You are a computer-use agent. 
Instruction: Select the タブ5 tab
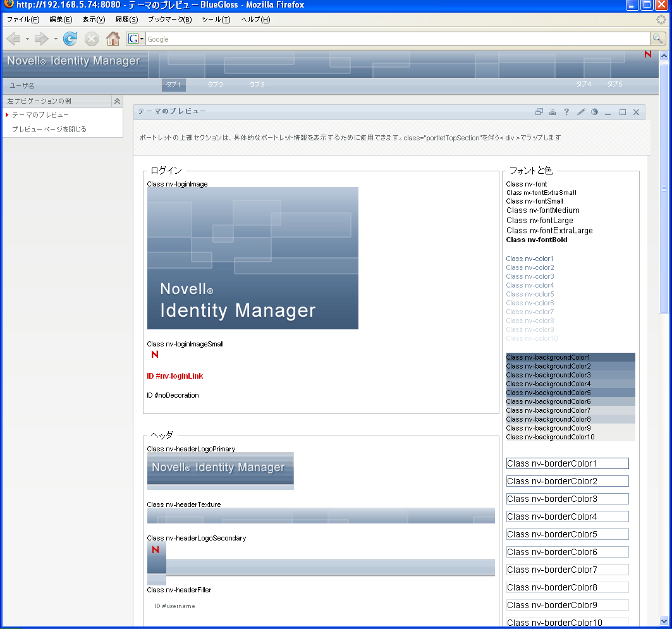click(614, 84)
